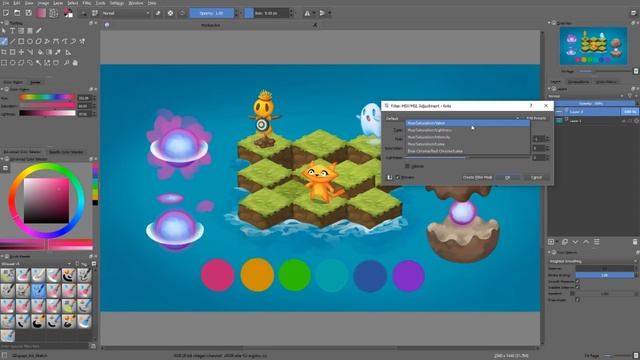Choose Blue Chroma/Red Chroma/Luma option
The height and width of the screenshot is (360, 640).
point(467,151)
